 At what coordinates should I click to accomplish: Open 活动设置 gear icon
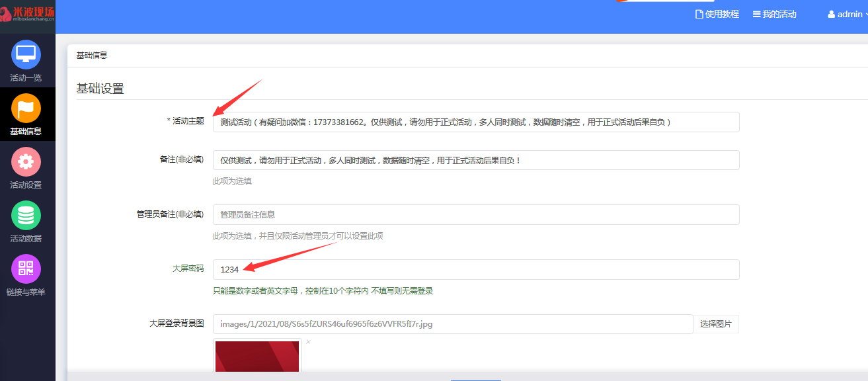26,162
